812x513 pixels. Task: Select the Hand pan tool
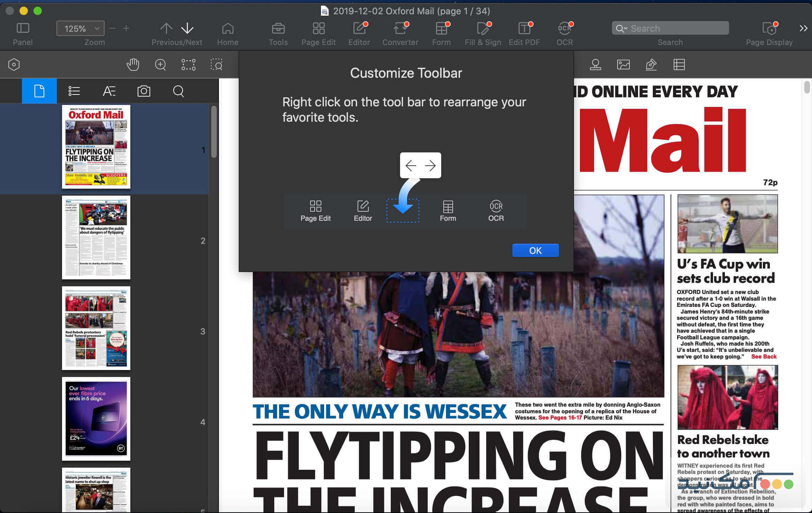[133, 65]
